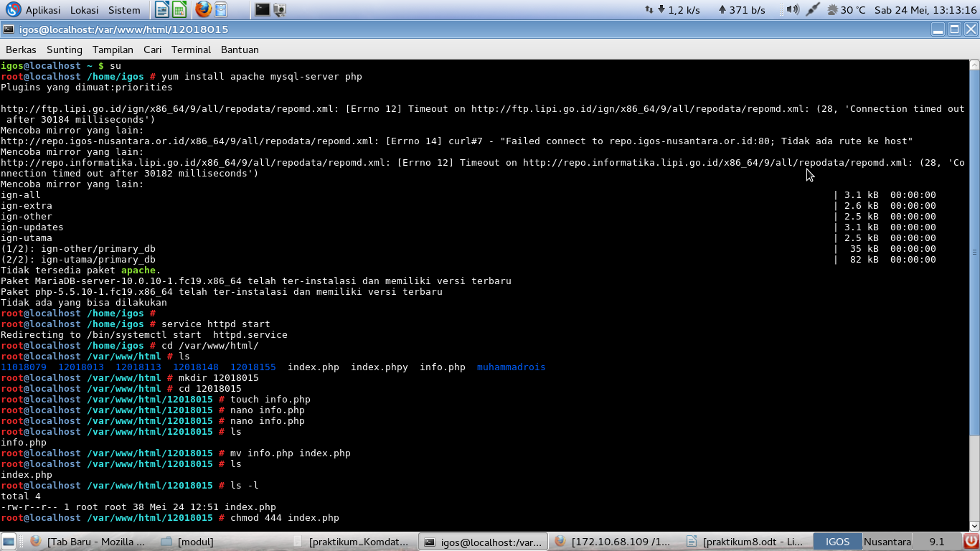
Task: Click the screenshot camera icon on the panel
Action: pyautogui.click(x=278, y=9)
